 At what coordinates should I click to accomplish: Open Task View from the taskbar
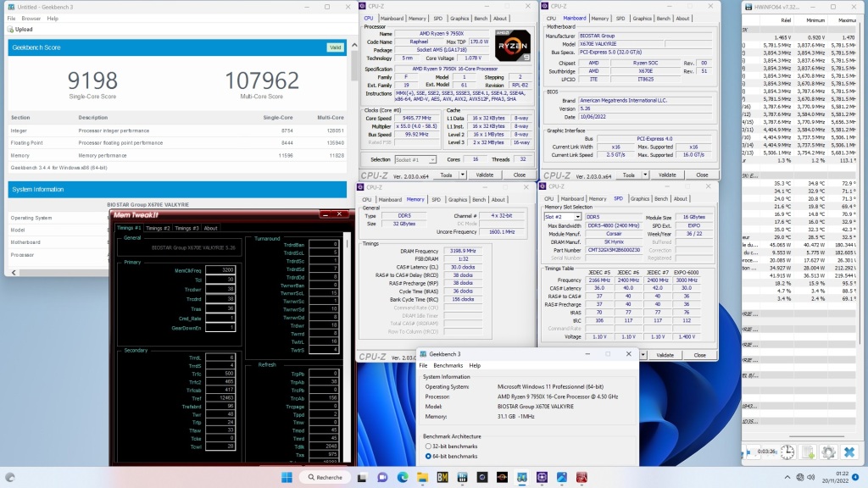click(362, 477)
